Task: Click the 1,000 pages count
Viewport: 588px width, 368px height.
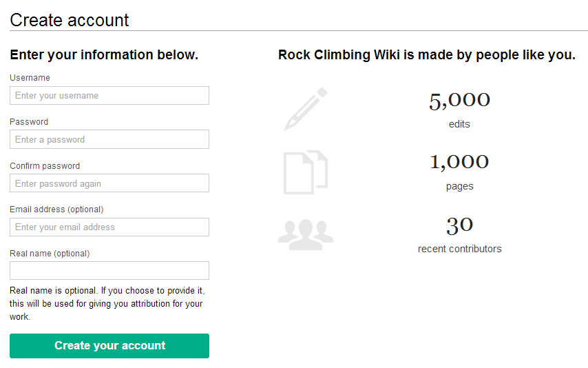Action: tap(459, 162)
